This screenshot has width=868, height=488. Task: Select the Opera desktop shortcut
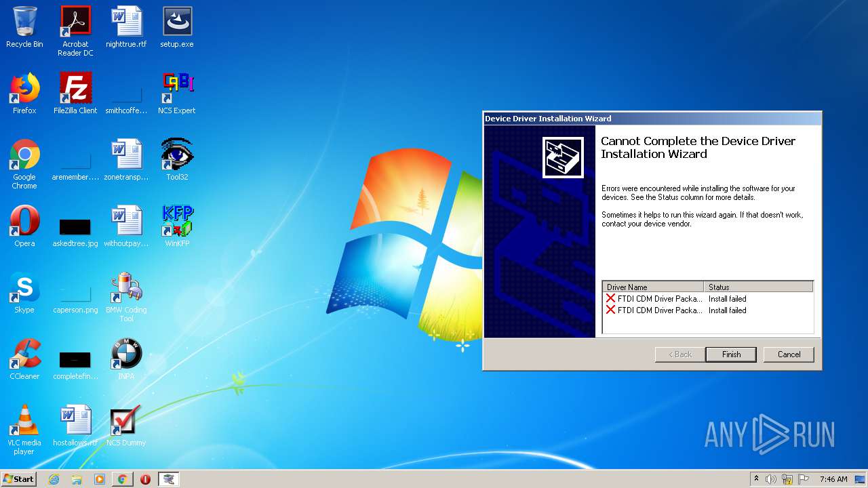pyautogui.click(x=24, y=226)
